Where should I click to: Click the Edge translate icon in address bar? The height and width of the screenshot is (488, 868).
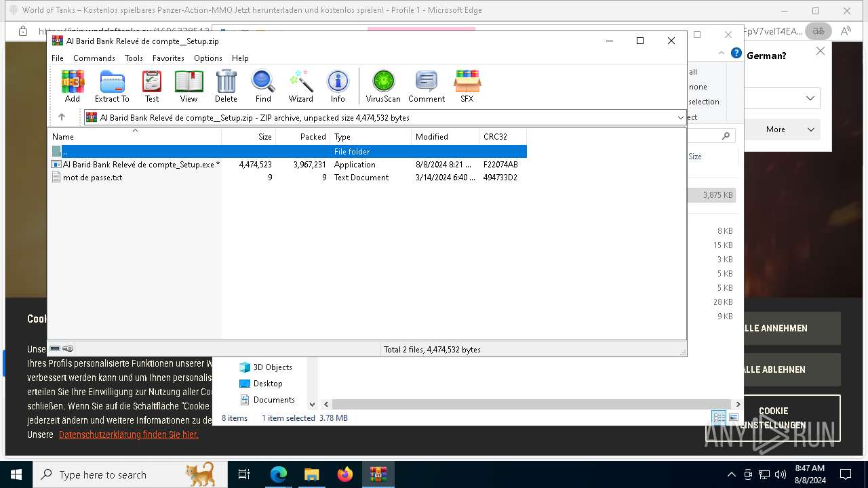point(818,31)
